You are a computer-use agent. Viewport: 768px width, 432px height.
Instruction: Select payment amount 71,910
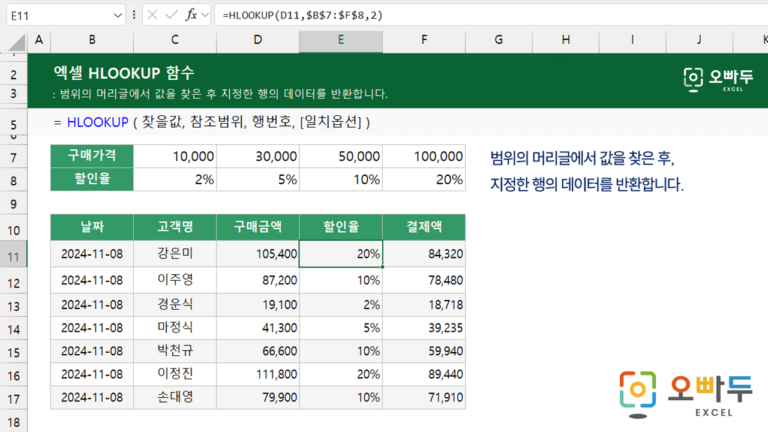coord(424,397)
